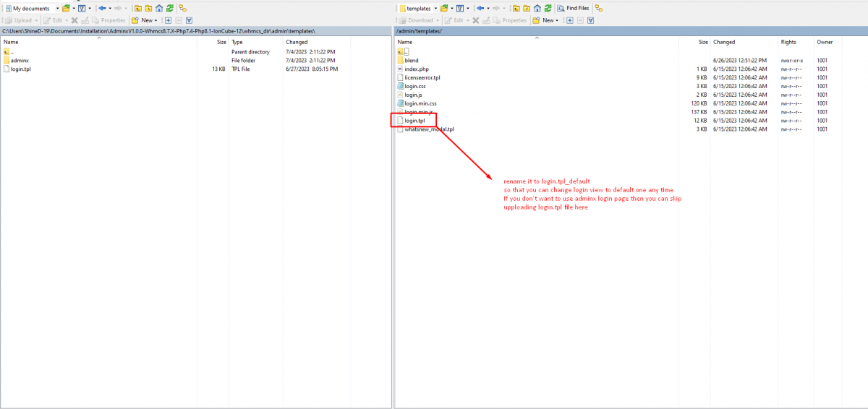This screenshot has height=409, width=868.
Task: Refresh the local panel file list
Action: click(169, 8)
